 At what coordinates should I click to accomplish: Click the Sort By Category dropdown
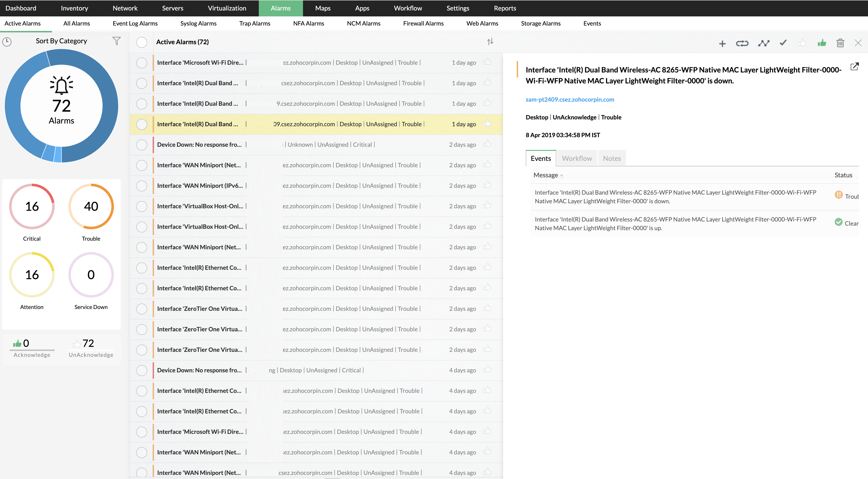61,41
